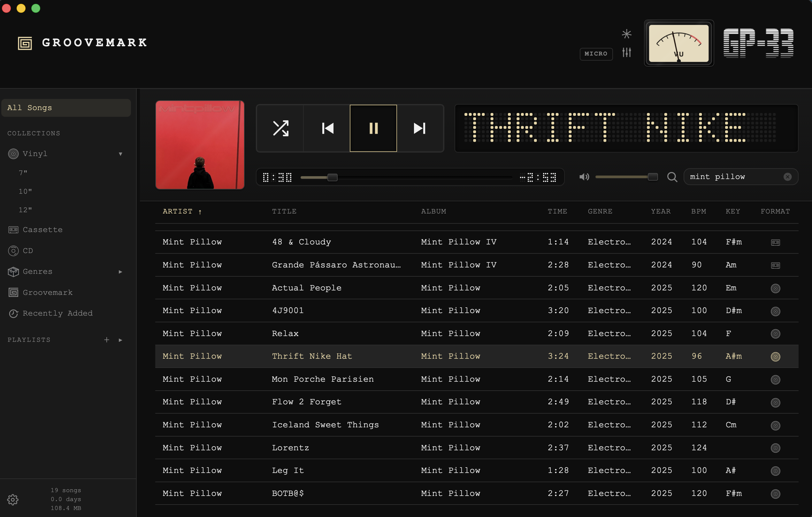Click the asterisk icon near MICRO
Viewport: 812px width, 517px height.
(x=626, y=34)
